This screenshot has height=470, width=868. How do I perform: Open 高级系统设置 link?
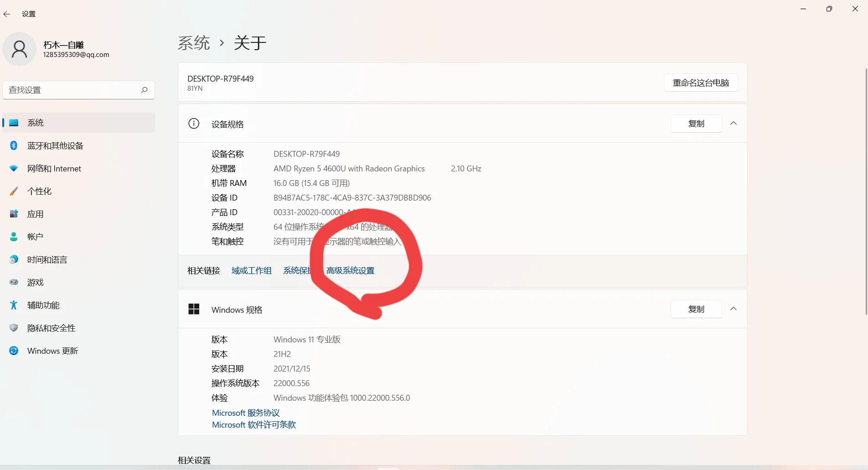click(350, 270)
